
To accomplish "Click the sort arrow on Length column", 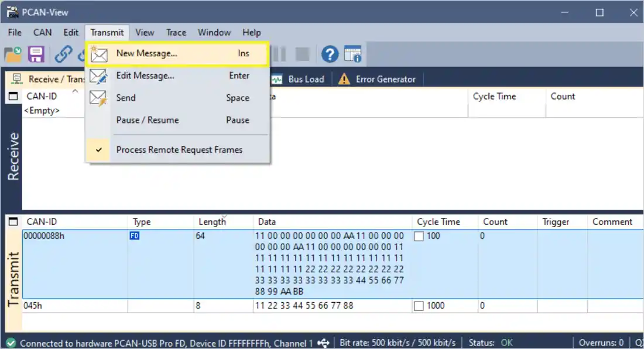I will (224, 217).
